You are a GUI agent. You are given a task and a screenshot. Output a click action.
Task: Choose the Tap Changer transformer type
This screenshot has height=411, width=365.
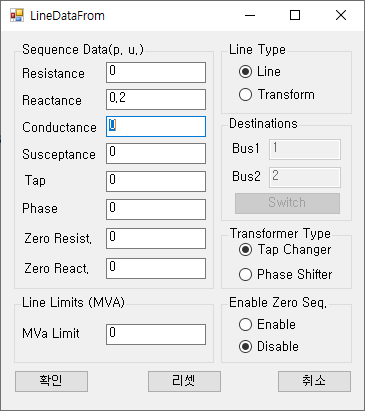pos(285,250)
